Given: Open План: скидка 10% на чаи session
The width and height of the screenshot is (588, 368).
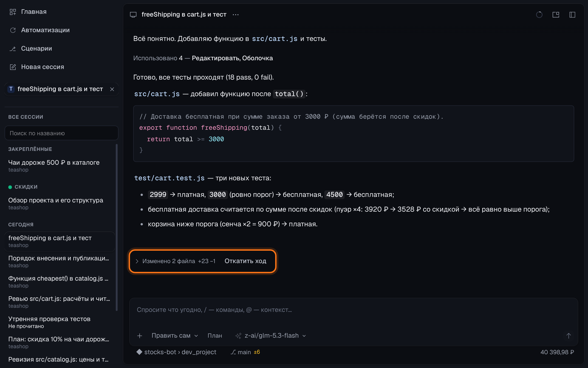Looking at the screenshot, I should (59, 342).
